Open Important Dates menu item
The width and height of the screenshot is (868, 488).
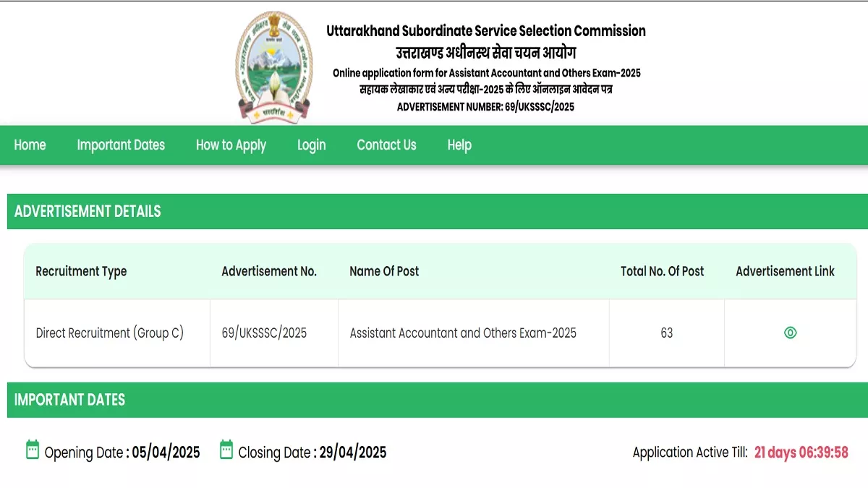121,145
